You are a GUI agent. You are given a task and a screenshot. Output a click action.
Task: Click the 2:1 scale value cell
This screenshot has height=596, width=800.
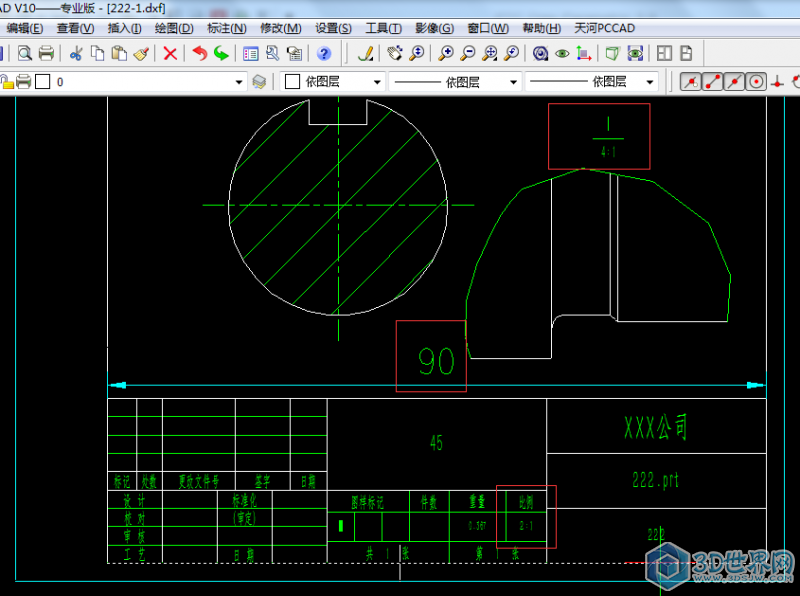pos(526,526)
